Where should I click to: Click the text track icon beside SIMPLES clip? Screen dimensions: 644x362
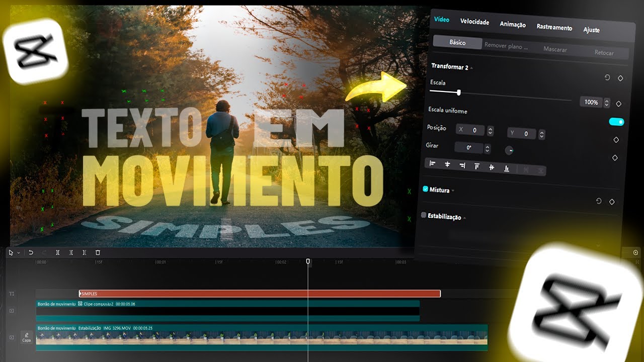point(12,294)
